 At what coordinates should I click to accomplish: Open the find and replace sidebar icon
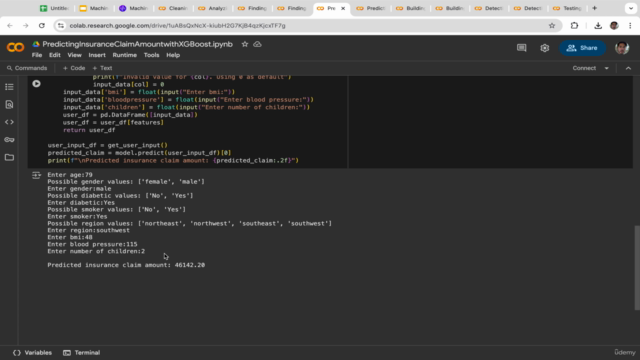pyautogui.click(x=9, y=104)
